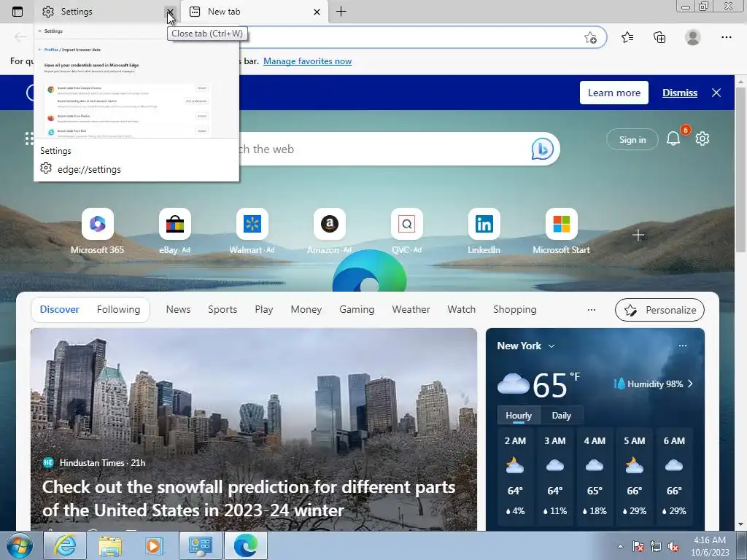The height and width of the screenshot is (560, 747).
Task: Open the Weather category
Action: pos(411,309)
